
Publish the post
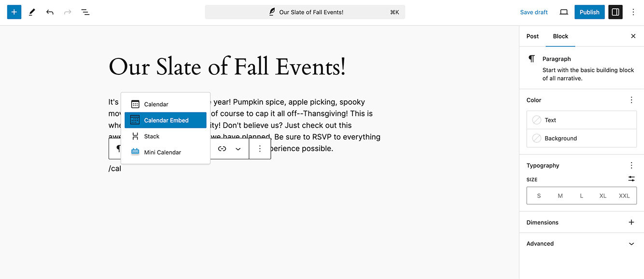coord(589,12)
